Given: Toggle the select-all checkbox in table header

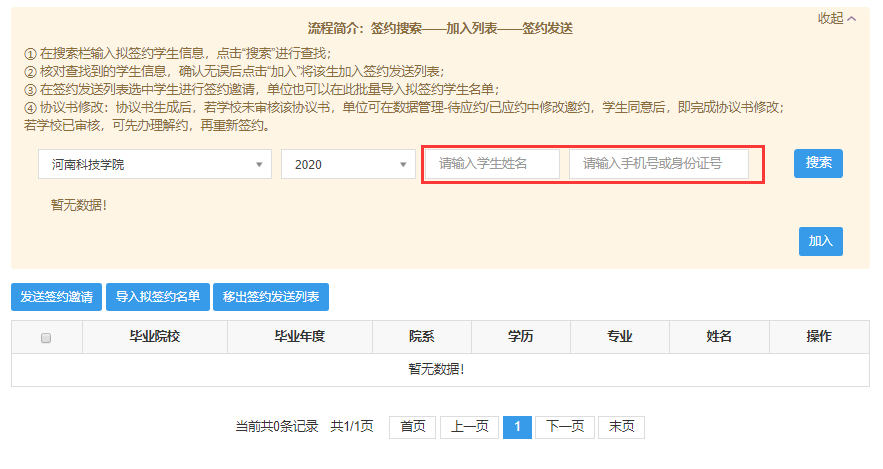Looking at the screenshot, I should [x=46, y=338].
